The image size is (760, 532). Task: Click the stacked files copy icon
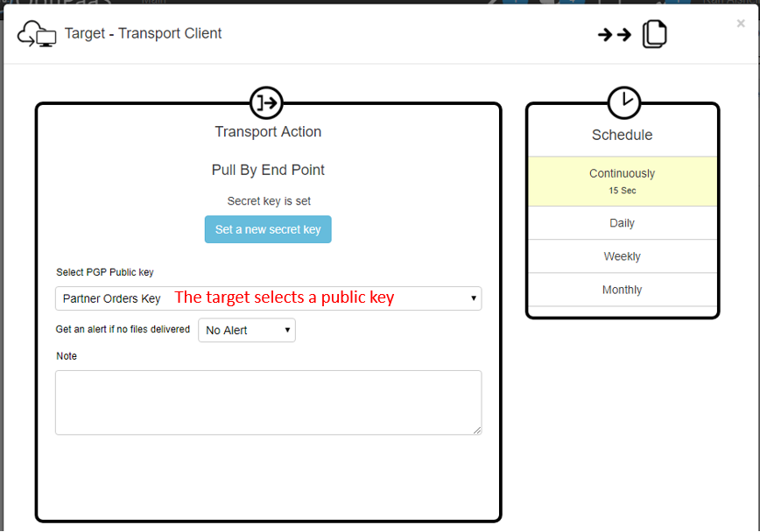coord(654,34)
